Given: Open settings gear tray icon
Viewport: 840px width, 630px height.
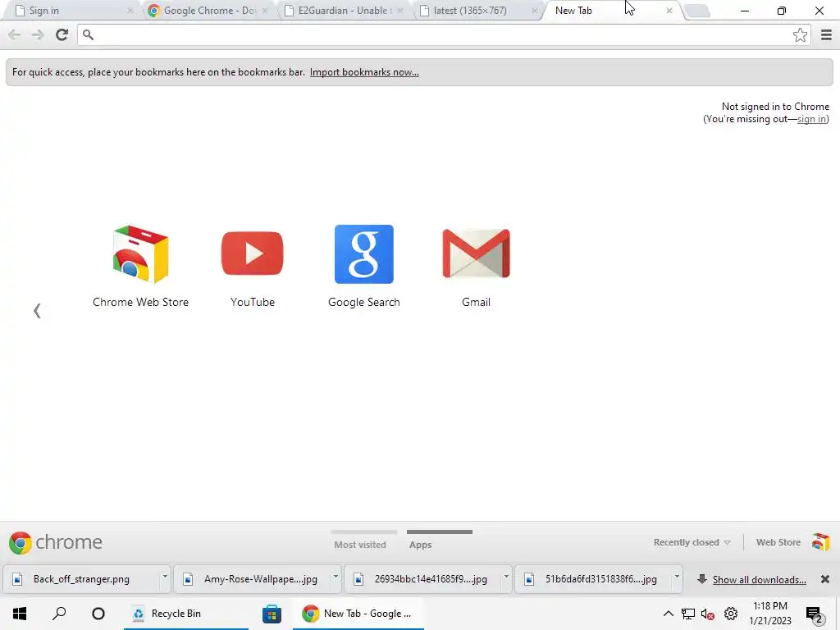Looking at the screenshot, I should coord(731,614).
